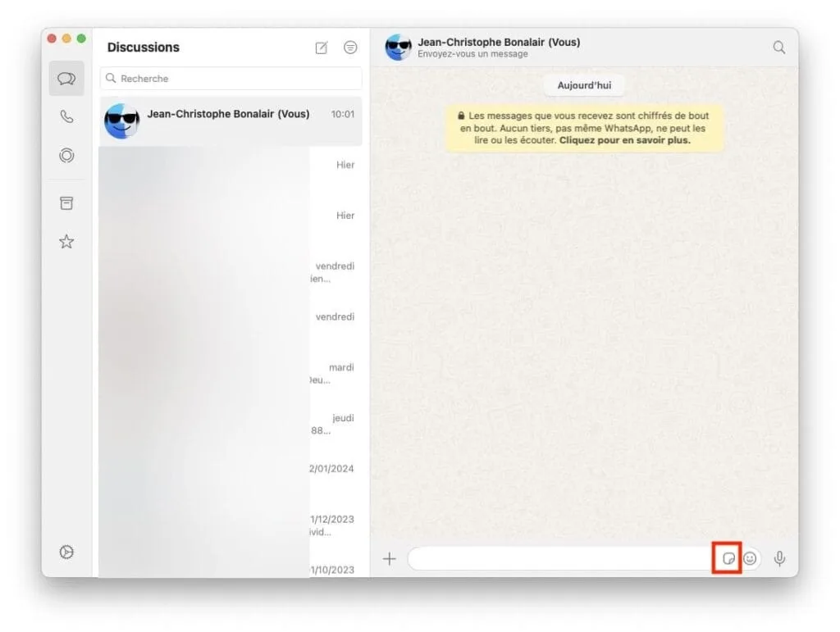Search within the current conversation
The width and height of the screenshot is (840, 632).
click(x=778, y=48)
